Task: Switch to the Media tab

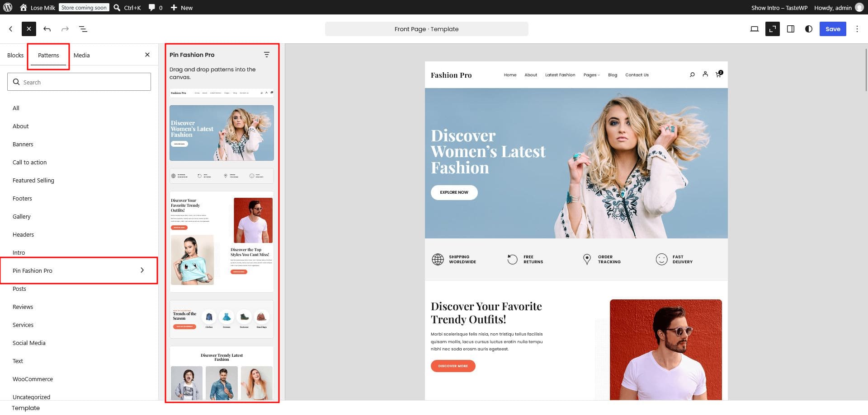Action: pyautogui.click(x=82, y=55)
